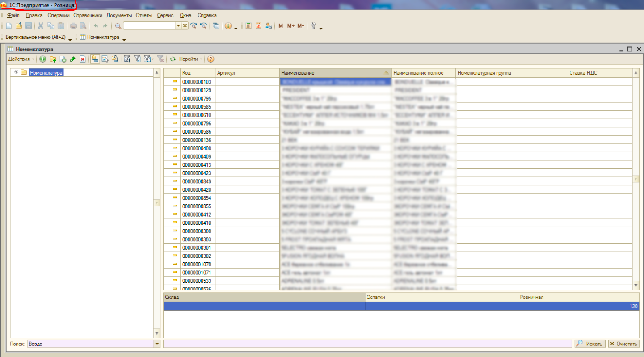
Task: Click the active users icon
Action: (269, 26)
